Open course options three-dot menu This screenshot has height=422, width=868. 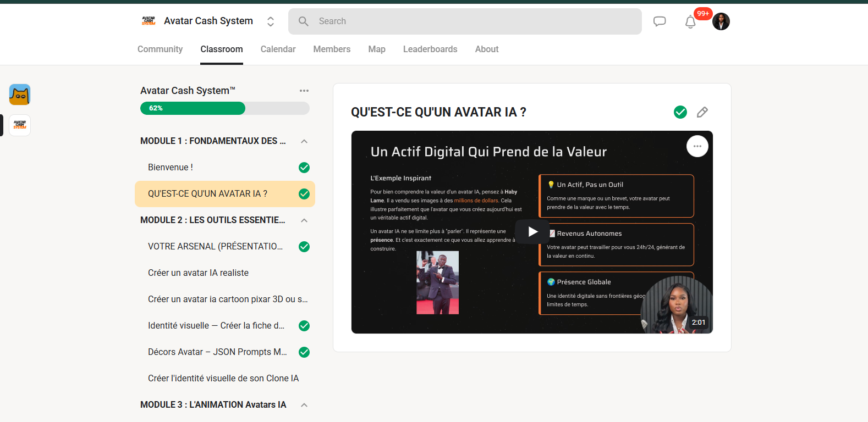[304, 91]
